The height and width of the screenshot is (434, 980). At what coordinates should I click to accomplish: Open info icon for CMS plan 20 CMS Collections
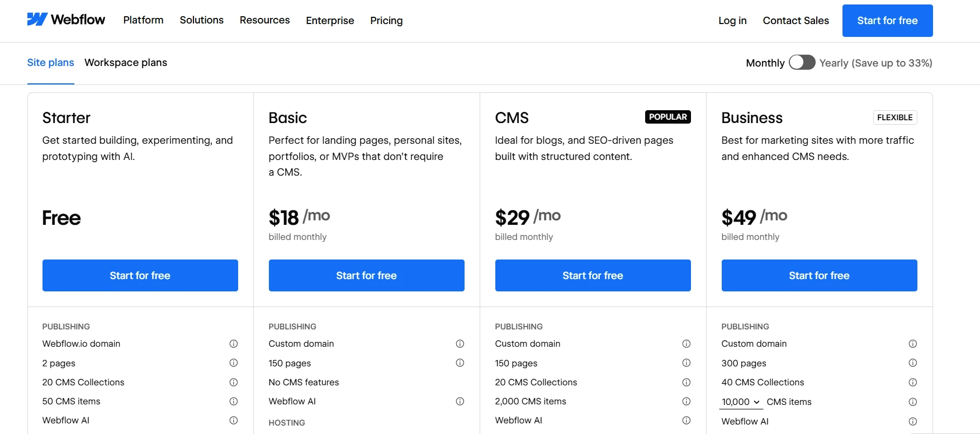(x=687, y=382)
